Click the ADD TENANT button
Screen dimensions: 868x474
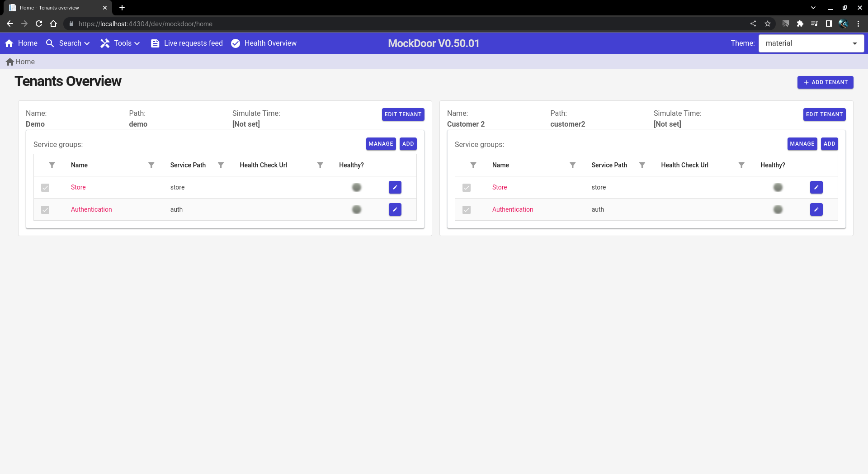tap(826, 82)
